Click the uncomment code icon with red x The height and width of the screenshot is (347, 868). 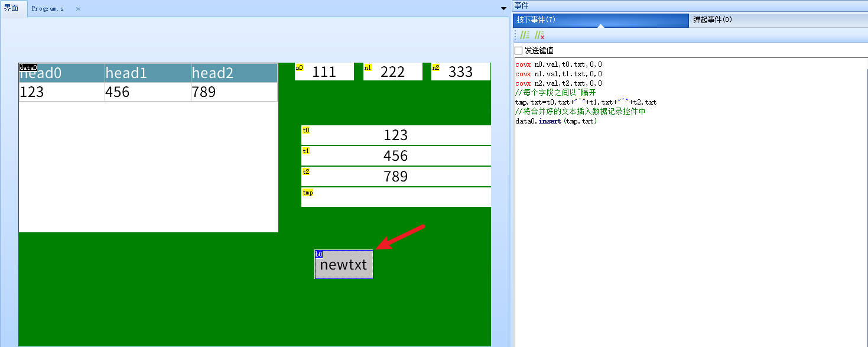click(539, 35)
